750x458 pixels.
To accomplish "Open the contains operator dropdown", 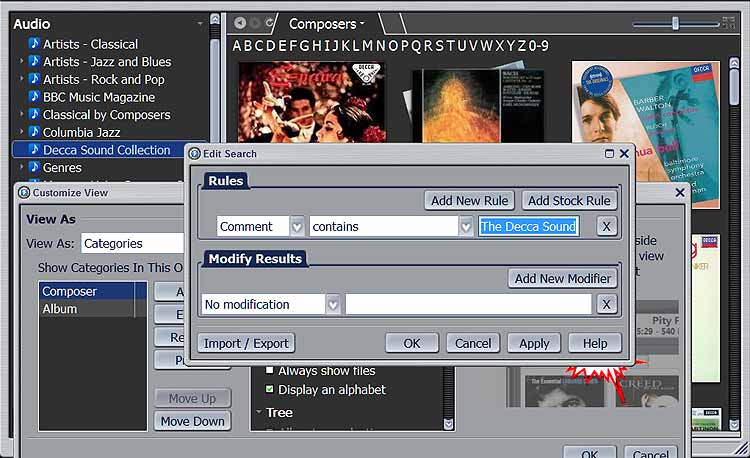I will (x=465, y=227).
